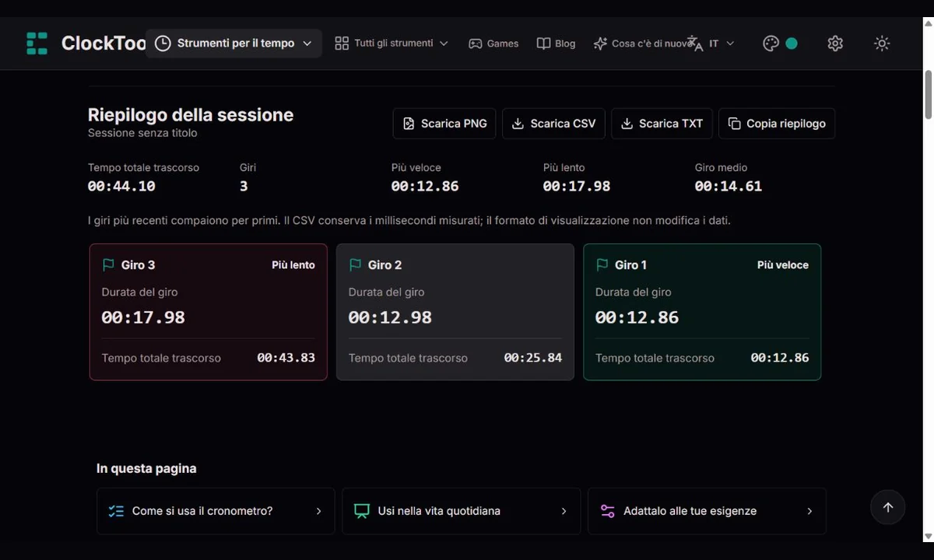Click the Giri count value 3
934x560 pixels.
[x=244, y=187]
